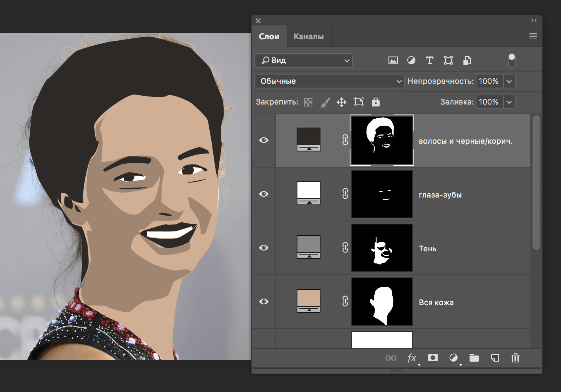561x392 pixels.
Task: Add a layer mask from the panel bottom
Action: (433, 358)
